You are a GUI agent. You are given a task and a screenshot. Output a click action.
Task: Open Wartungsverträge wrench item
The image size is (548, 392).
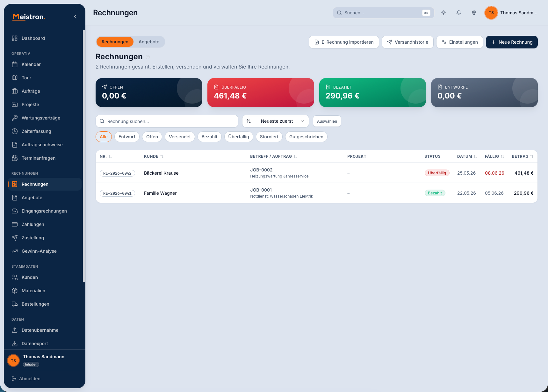tap(45, 118)
